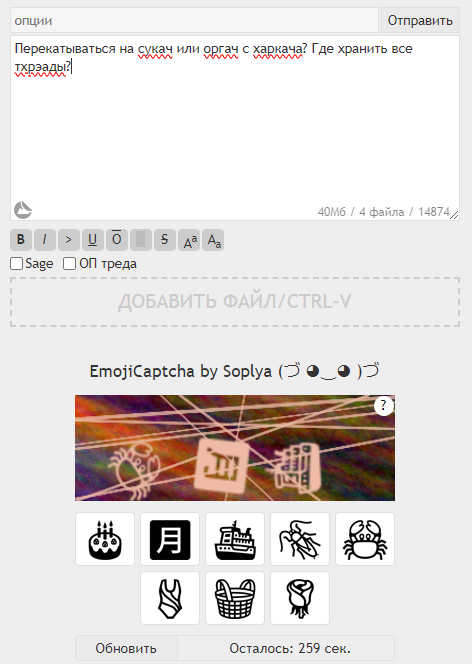Insert quote with the > button

point(69,240)
